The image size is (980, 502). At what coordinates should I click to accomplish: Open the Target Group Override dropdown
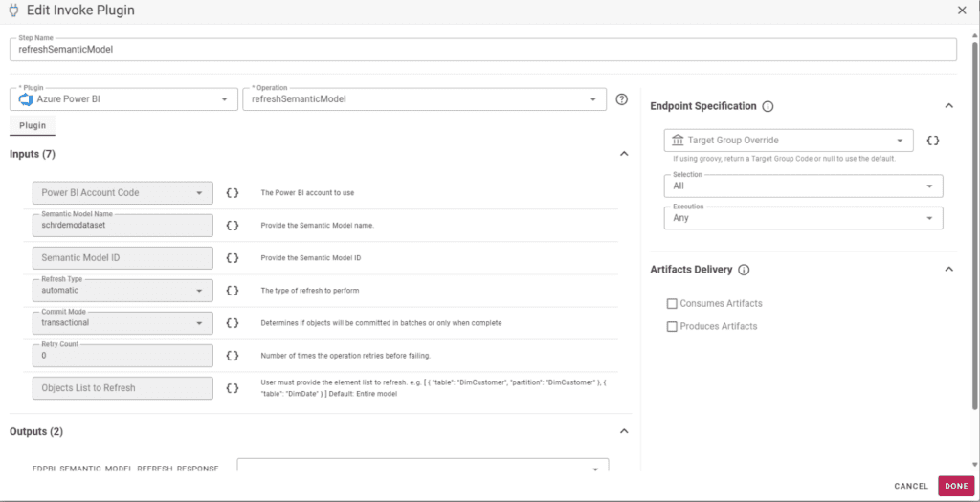[x=789, y=141]
